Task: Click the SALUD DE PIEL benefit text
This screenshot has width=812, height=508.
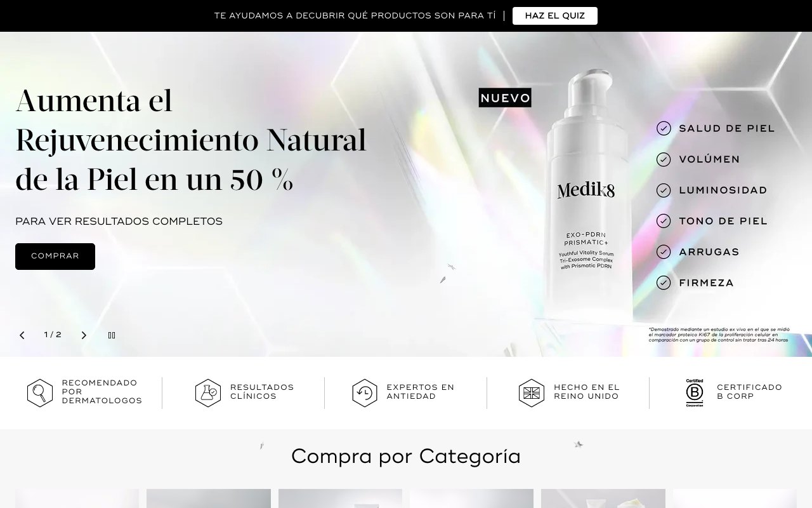Action: (x=727, y=128)
